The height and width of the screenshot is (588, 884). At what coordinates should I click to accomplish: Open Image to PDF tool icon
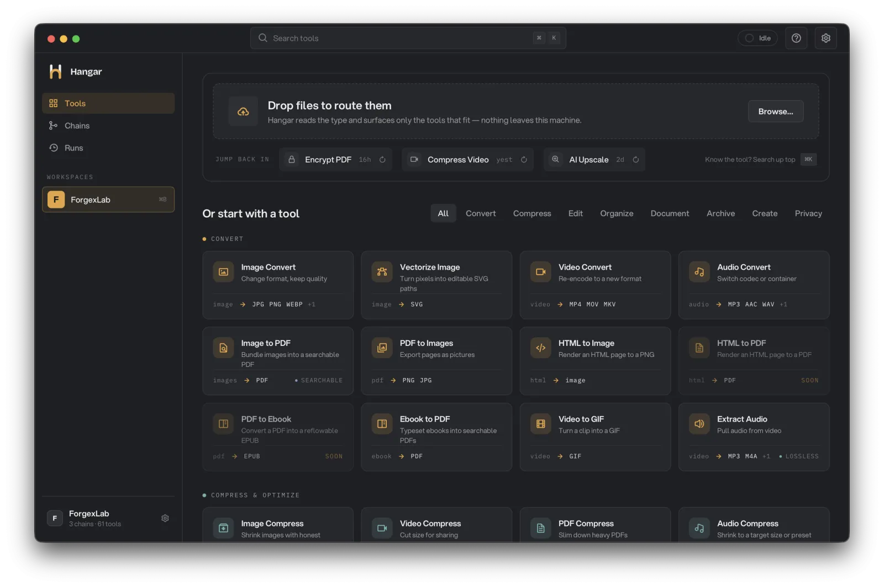click(x=223, y=348)
